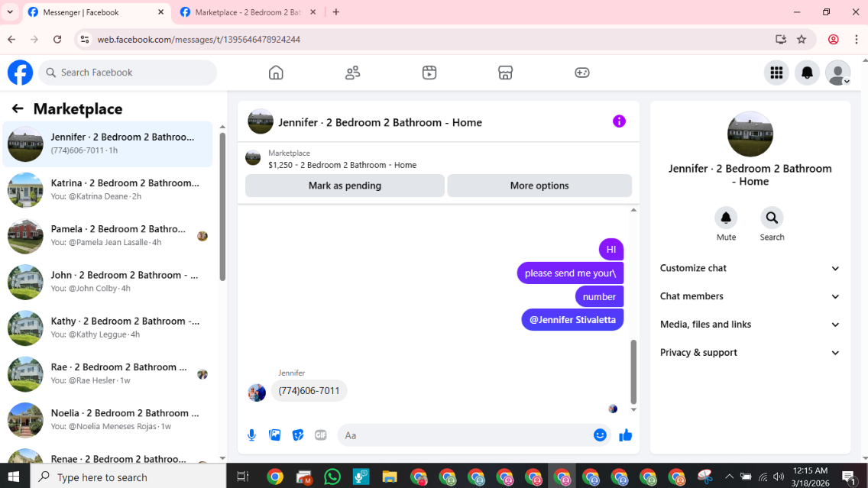Viewport: 868px width, 488px height.
Task: Open Windows Start menu
Action: coord(14,477)
